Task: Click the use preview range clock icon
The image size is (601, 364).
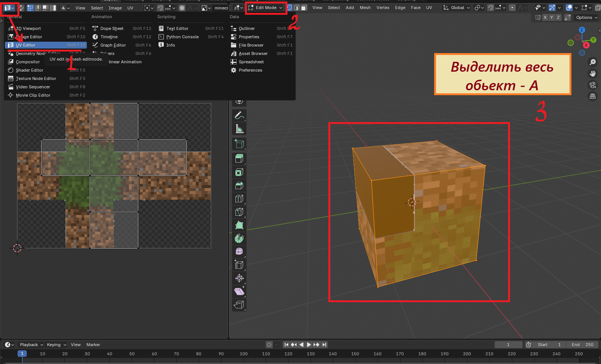Action: pos(529,345)
